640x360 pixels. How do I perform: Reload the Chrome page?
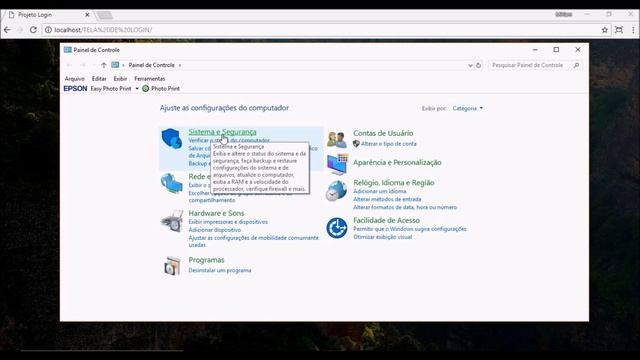point(33,30)
